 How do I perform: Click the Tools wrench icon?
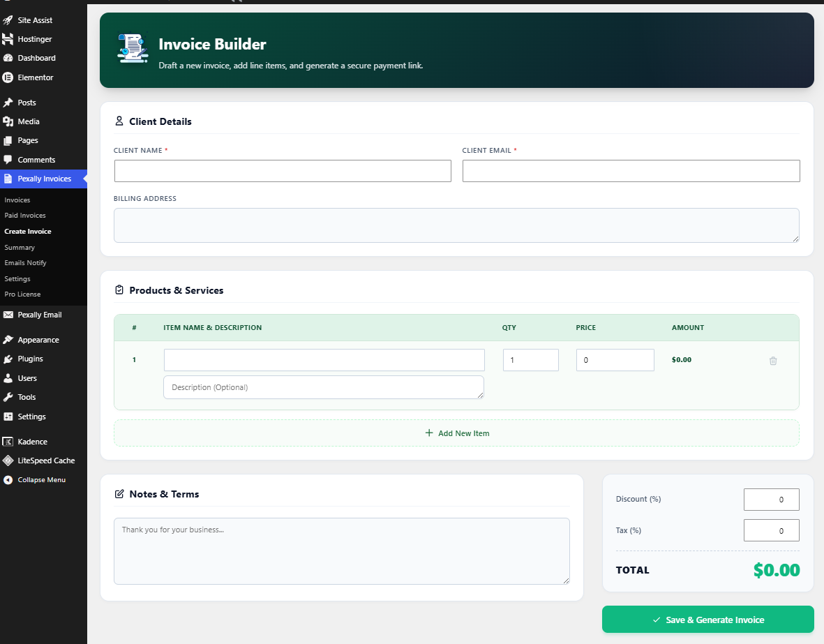pos(8,397)
